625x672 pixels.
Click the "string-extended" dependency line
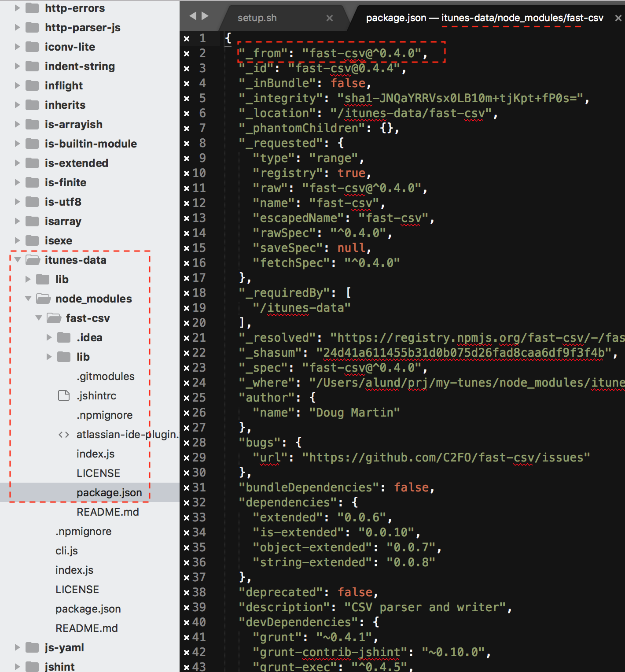tap(344, 562)
